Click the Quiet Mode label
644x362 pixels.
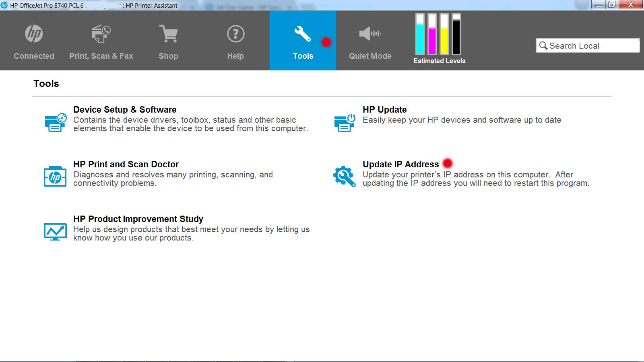[370, 56]
